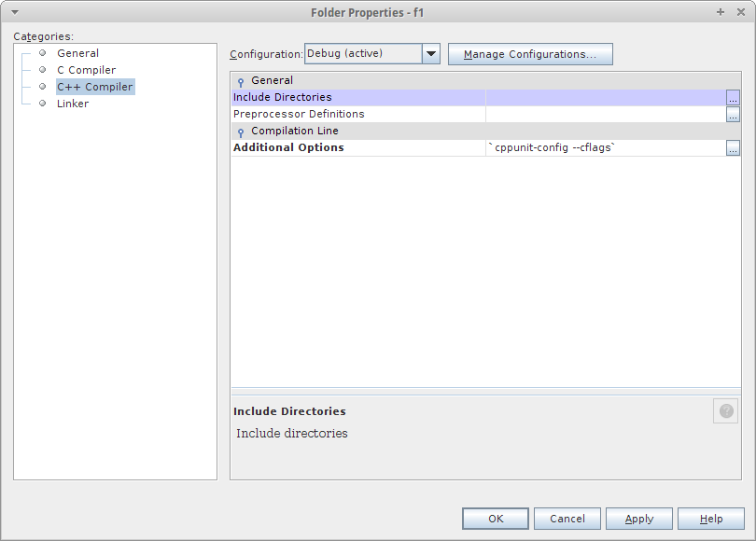Open Help for this dialog
This screenshot has height=541, width=756.
coord(710,519)
